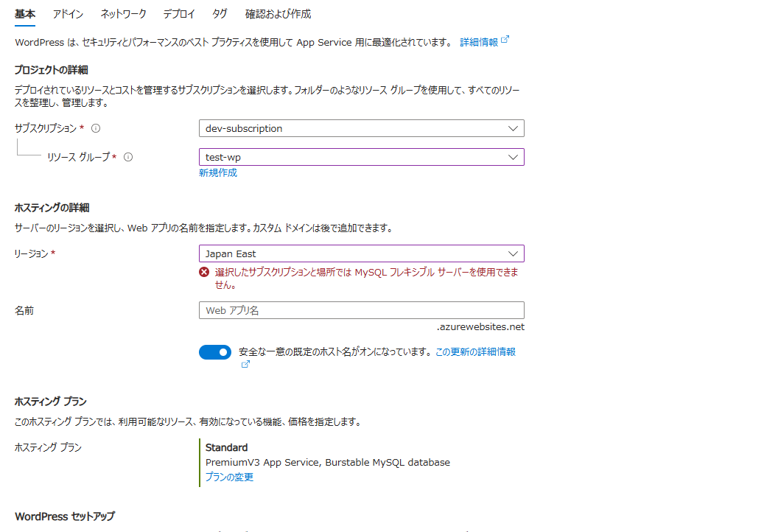Click the external link icon after この更新の詳細情報
The width and height of the screenshot is (764, 532).
pyautogui.click(x=245, y=364)
